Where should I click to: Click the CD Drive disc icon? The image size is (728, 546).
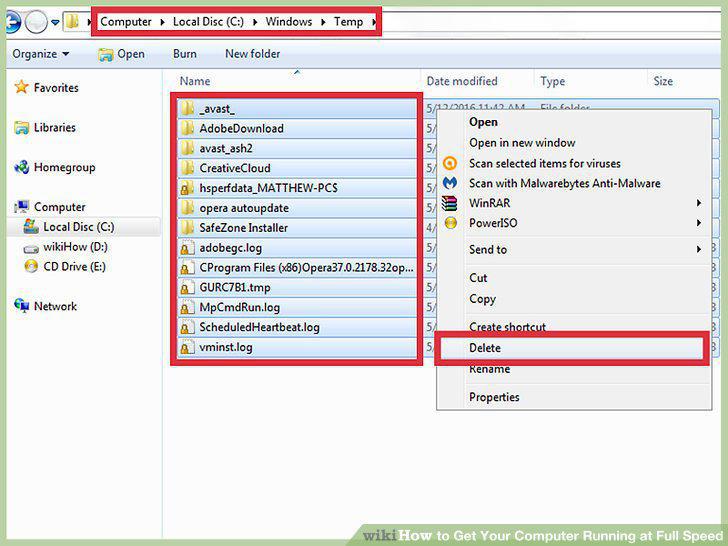point(31,266)
